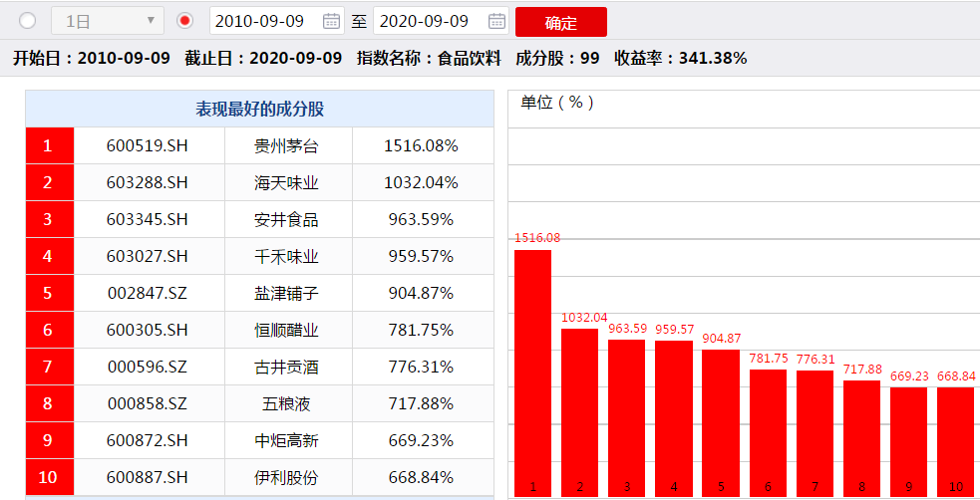Select stock name 千禾味业
Image resolution: width=980 pixels, height=500 pixels.
pyautogui.click(x=286, y=256)
